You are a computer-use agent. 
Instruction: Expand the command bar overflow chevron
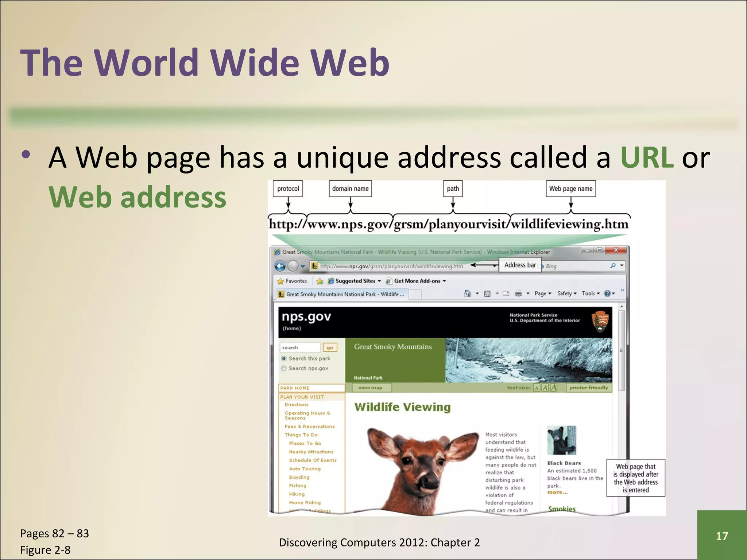tap(622, 291)
